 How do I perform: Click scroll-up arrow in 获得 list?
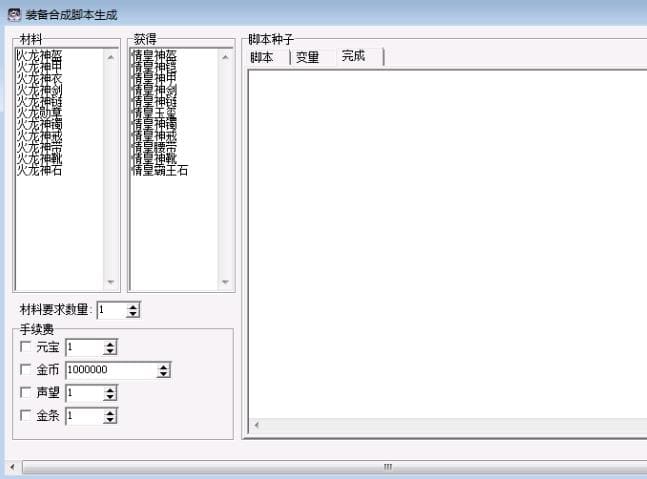(x=225, y=57)
